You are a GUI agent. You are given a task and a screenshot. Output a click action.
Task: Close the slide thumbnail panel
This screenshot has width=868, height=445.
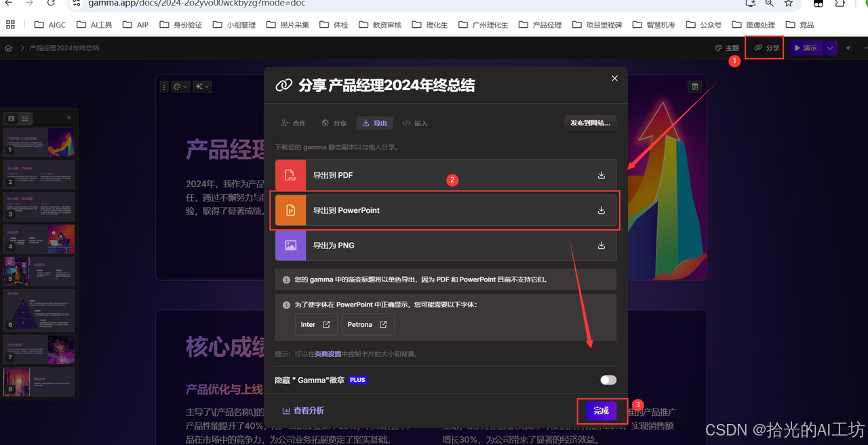68,118
